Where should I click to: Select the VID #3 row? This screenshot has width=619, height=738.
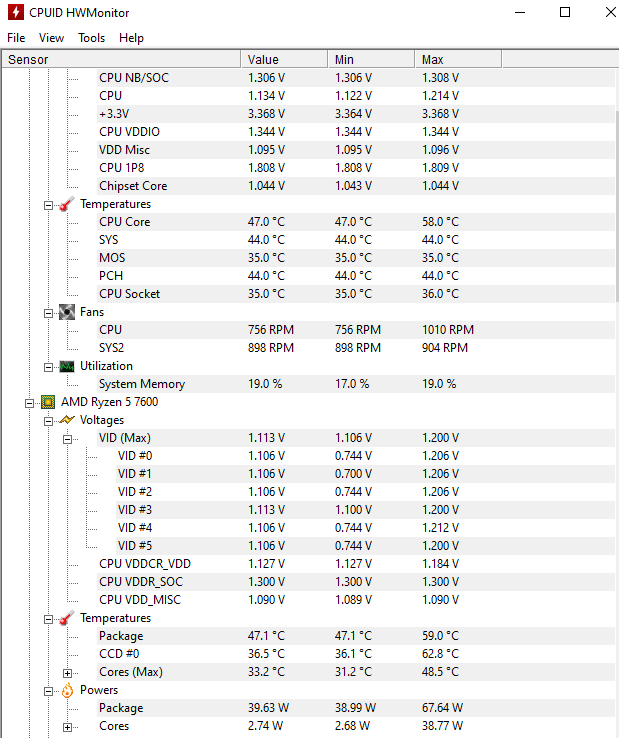[365, 510]
